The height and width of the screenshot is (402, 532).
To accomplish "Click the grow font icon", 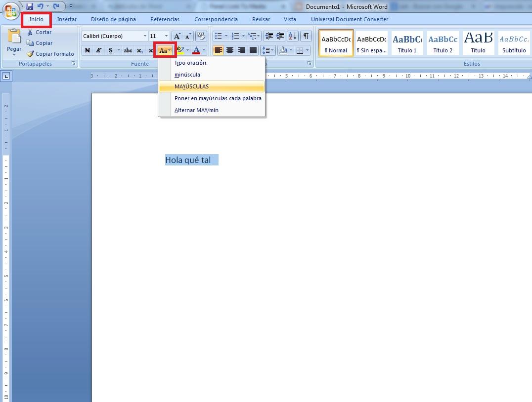I will point(177,36).
